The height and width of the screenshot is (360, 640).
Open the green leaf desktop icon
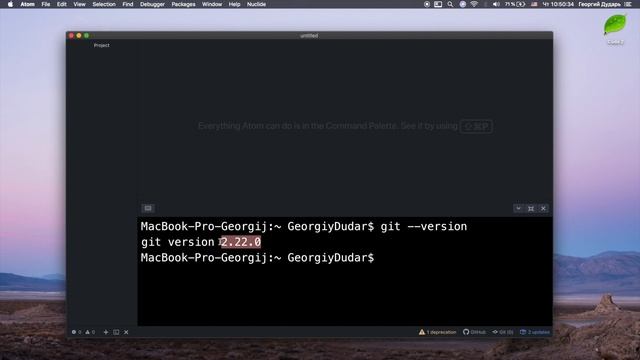(x=615, y=25)
